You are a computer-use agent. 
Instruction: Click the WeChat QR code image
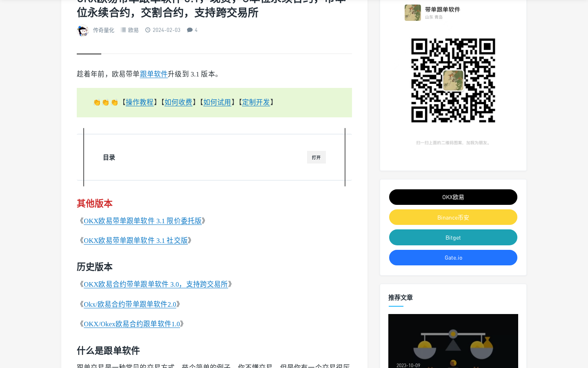coord(453,81)
